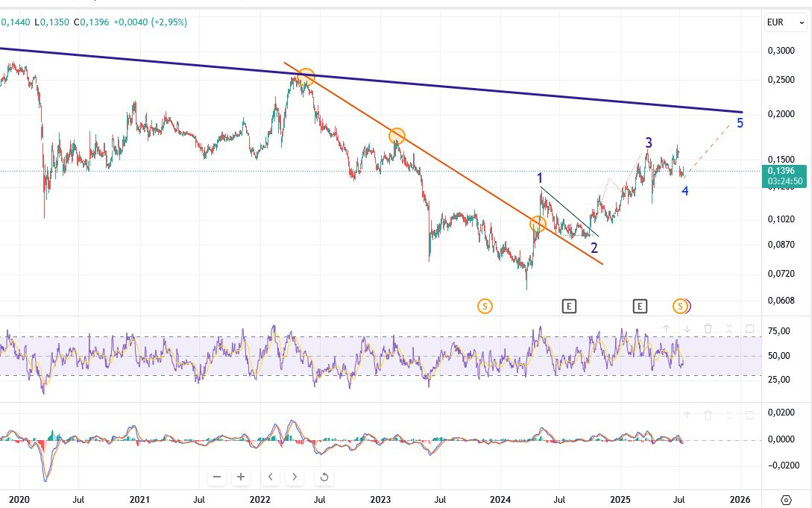Delete the MACD pane with trash icon
This screenshot has width=812, height=508.
point(708,415)
